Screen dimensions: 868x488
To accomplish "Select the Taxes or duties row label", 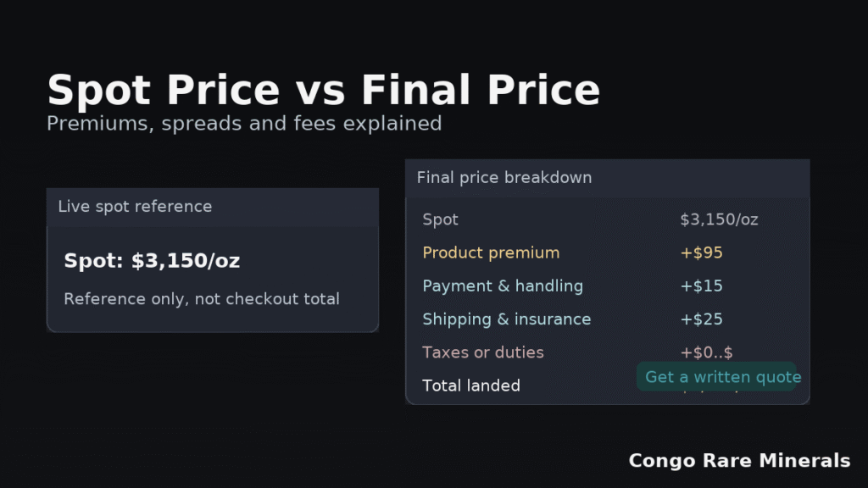I will click(x=483, y=352).
